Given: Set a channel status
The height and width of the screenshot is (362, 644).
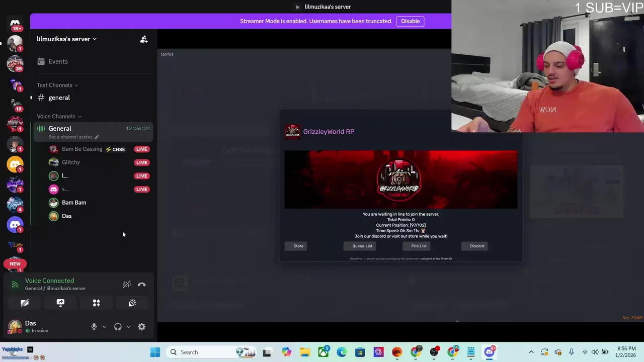Looking at the screenshot, I should [73, 137].
